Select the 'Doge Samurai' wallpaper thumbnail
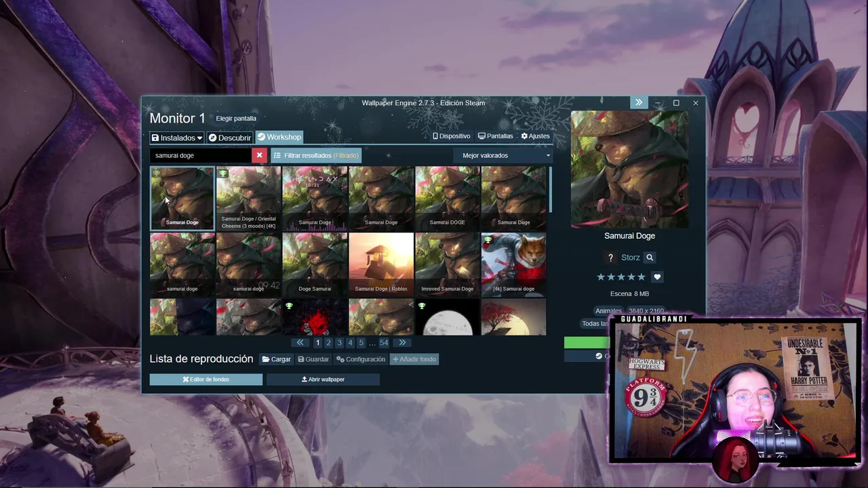Image resolution: width=868 pixels, height=488 pixels. (x=315, y=264)
